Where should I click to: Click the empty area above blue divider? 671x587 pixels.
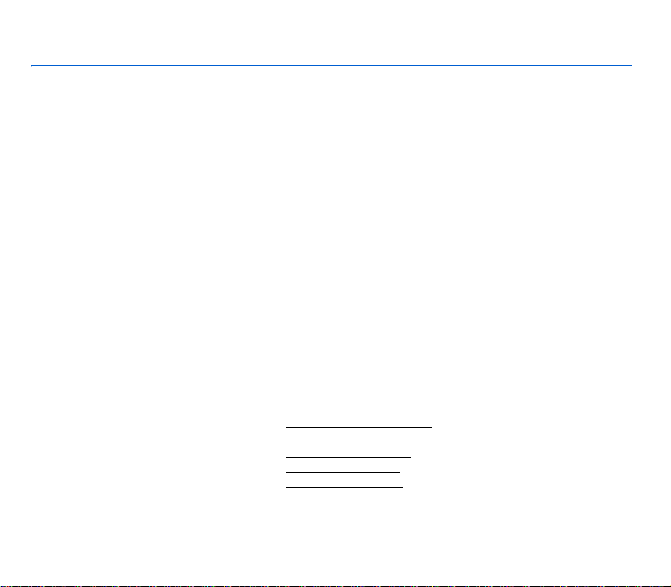coord(331,32)
